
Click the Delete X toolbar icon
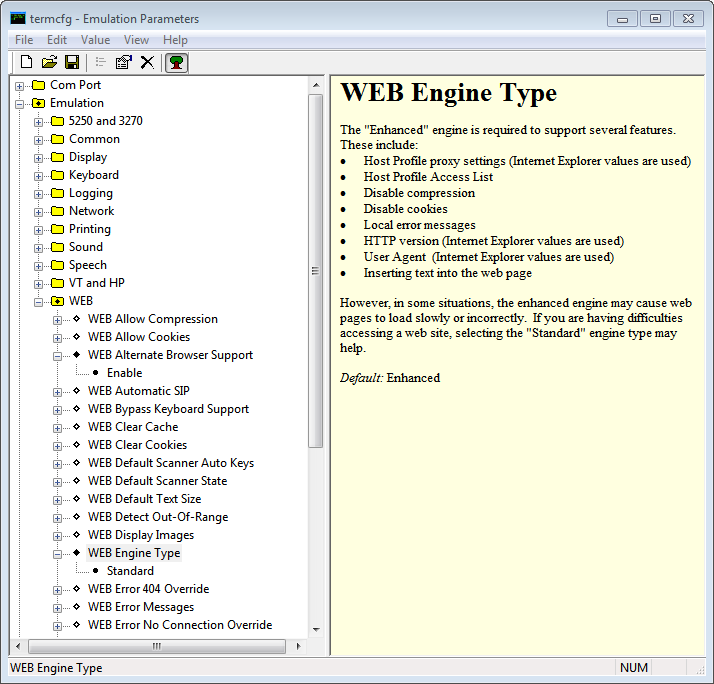pos(147,63)
